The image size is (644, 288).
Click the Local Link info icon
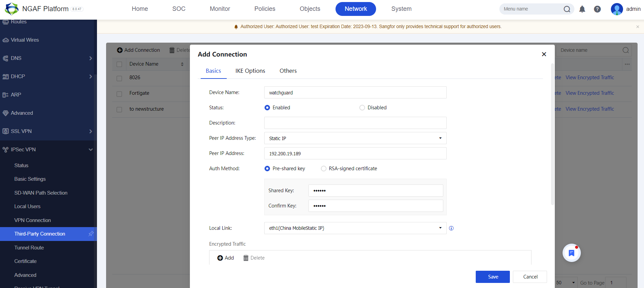pos(451,228)
